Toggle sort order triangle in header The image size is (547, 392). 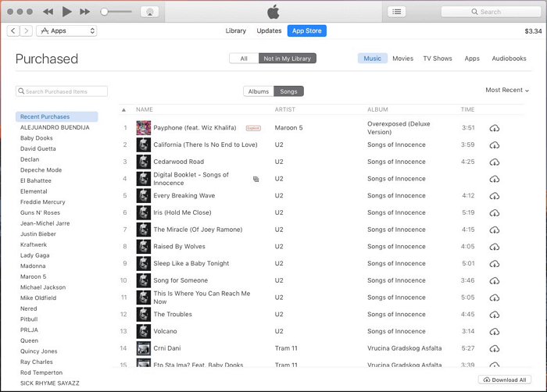(x=123, y=109)
